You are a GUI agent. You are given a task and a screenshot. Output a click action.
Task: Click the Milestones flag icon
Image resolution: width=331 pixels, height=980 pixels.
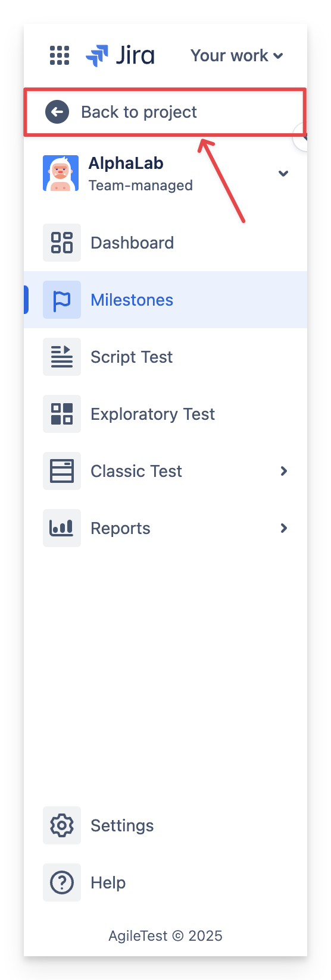point(62,300)
